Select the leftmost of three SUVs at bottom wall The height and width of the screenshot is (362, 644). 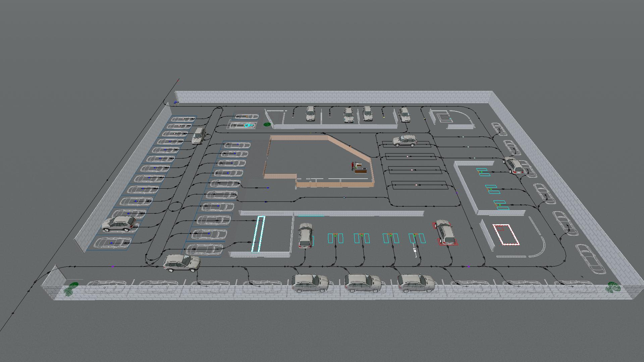coord(310,283)
